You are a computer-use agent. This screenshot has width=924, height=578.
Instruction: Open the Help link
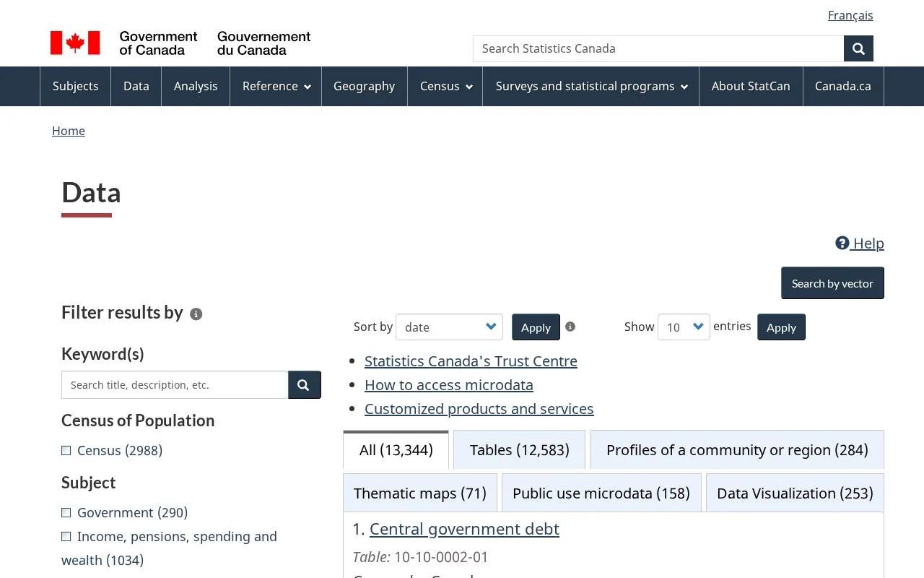pos(860,243)
